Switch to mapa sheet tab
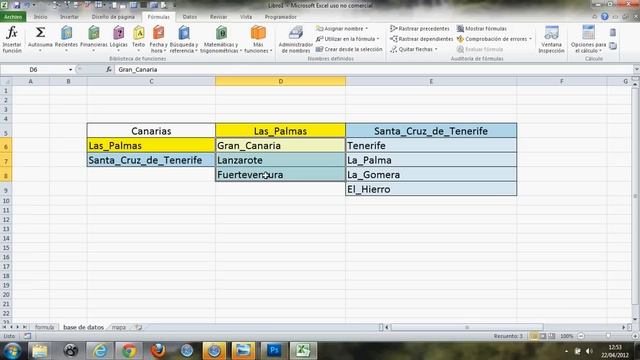 pos(119,327)
